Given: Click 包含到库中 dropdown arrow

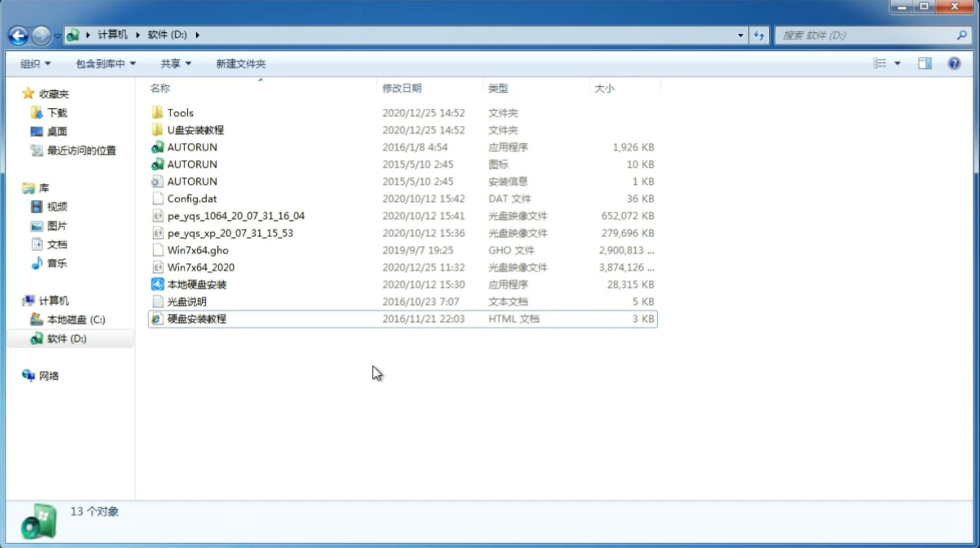Looking at the screenshot, I should pos(132,63).
